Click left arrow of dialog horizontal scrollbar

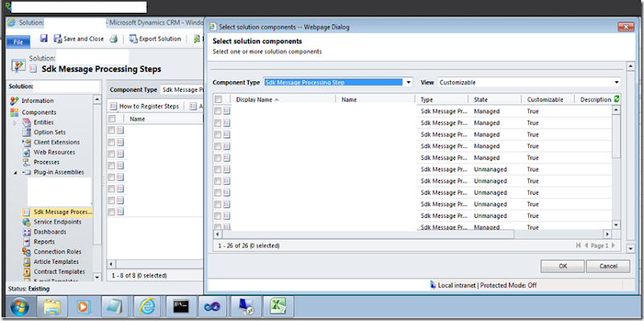217,234
